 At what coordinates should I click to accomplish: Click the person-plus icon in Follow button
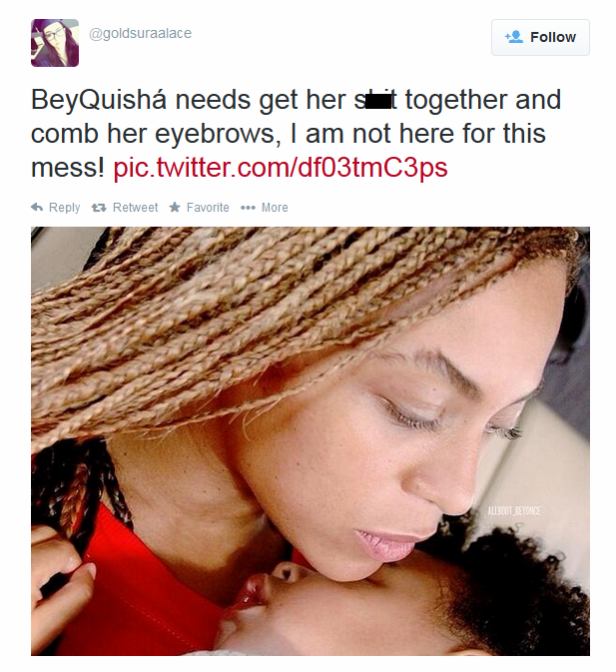[x=514, y=37]
